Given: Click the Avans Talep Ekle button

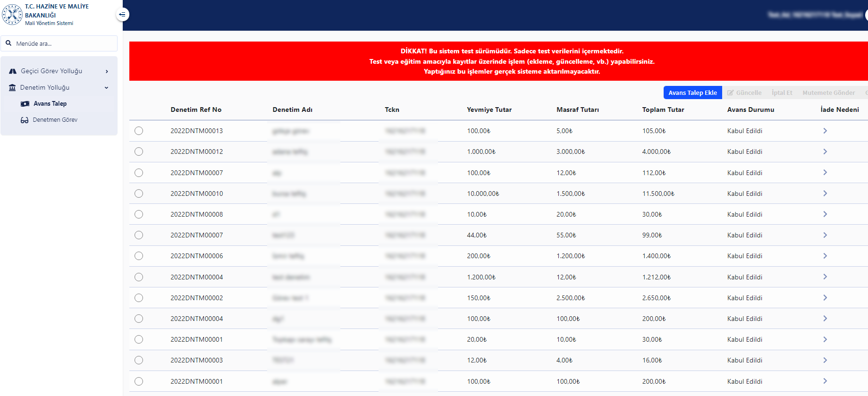Looking at the screenshot, I should click(x=692, y=93).
